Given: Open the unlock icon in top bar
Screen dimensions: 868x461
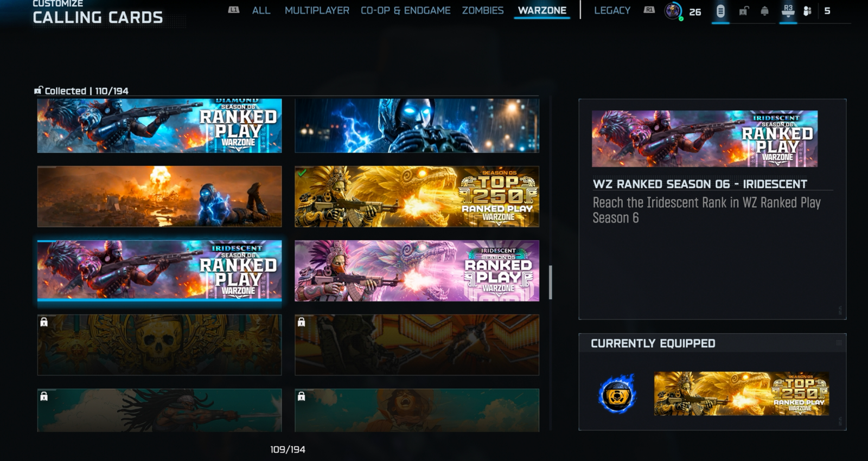Looking at the screenshot, I should (x=743, y=11).
